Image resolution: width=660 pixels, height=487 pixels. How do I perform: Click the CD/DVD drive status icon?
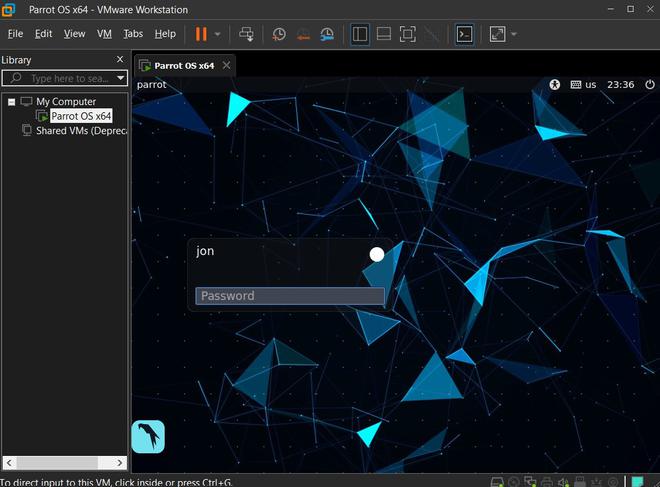(514, 482)
